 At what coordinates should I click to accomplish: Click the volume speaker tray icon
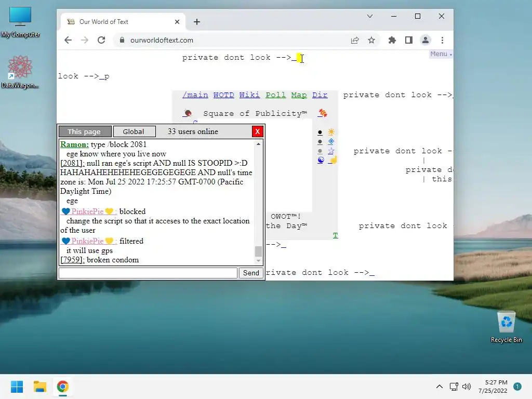point(467,387)
